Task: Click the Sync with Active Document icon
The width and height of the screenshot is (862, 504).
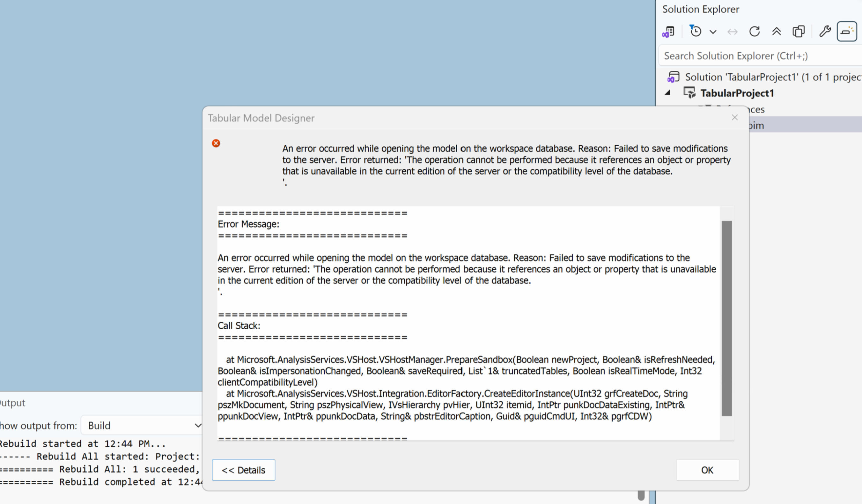Action: [732, 32]
